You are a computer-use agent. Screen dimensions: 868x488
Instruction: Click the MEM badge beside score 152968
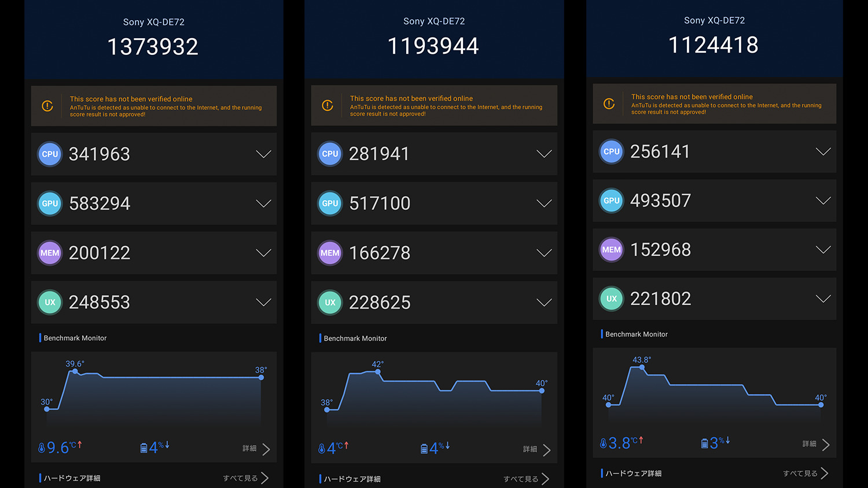coord(612,250)
